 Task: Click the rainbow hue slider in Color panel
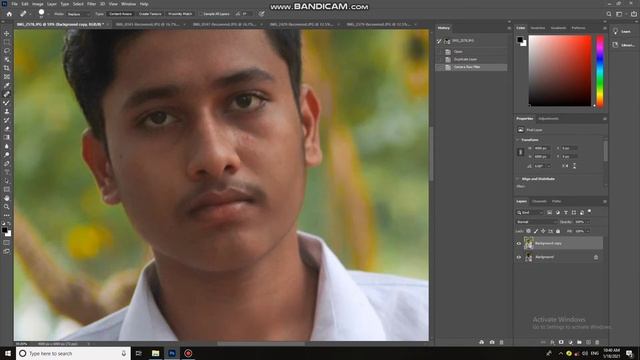600,71
